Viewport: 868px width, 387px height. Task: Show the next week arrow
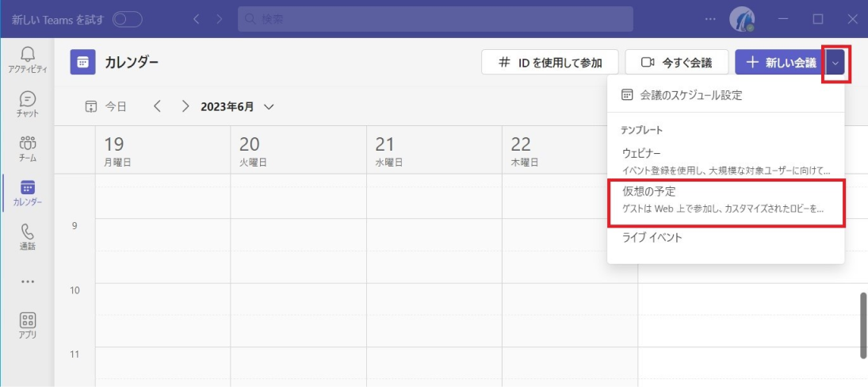[185, 106]
